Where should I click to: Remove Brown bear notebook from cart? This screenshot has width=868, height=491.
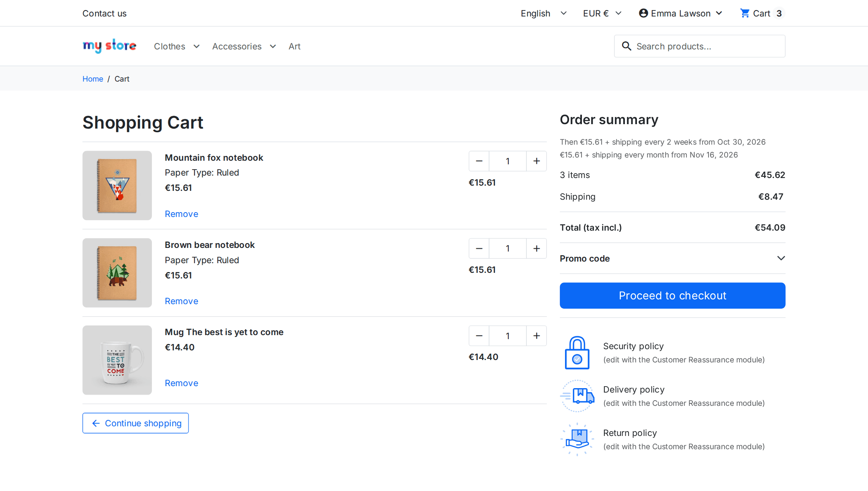point(181,301)
